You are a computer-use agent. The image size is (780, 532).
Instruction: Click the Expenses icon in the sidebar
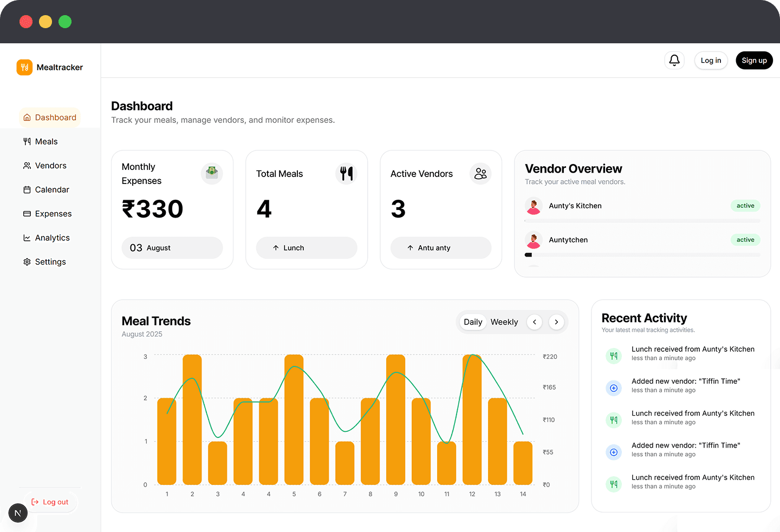point(27,213)
